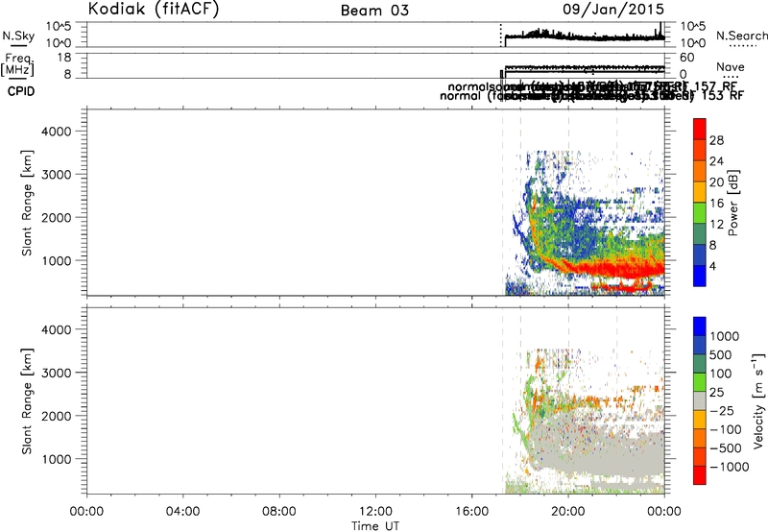Viewport: 768px width, 532px height.
Task: Click the 'Nave' legend label
Action: pyautogui.click(x=731, y=66)
